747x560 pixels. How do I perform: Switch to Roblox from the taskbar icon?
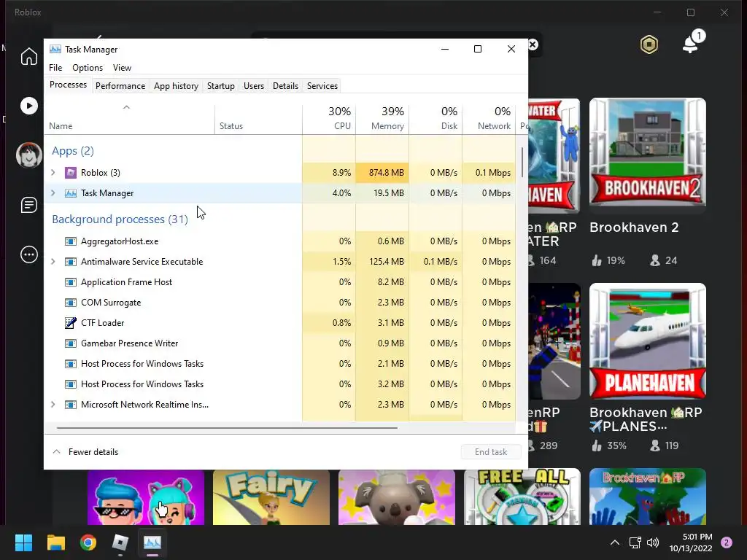click(x=120, y=542)
